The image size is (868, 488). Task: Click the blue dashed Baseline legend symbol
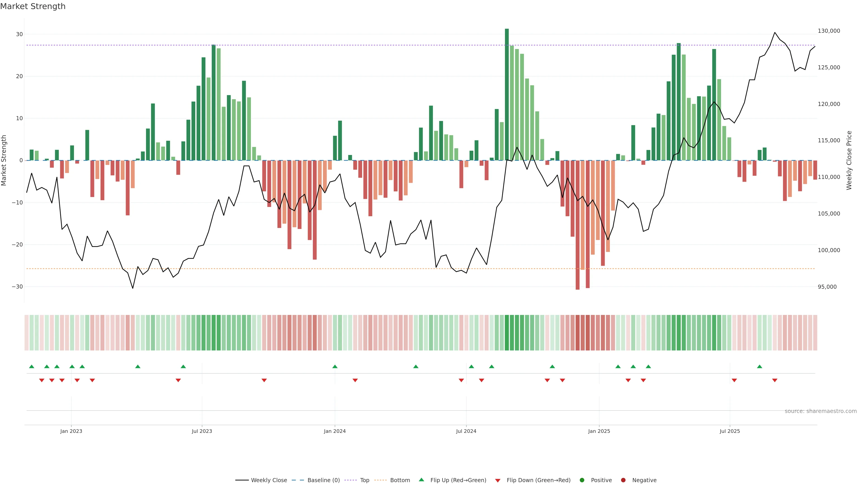[x=297, y=480]
